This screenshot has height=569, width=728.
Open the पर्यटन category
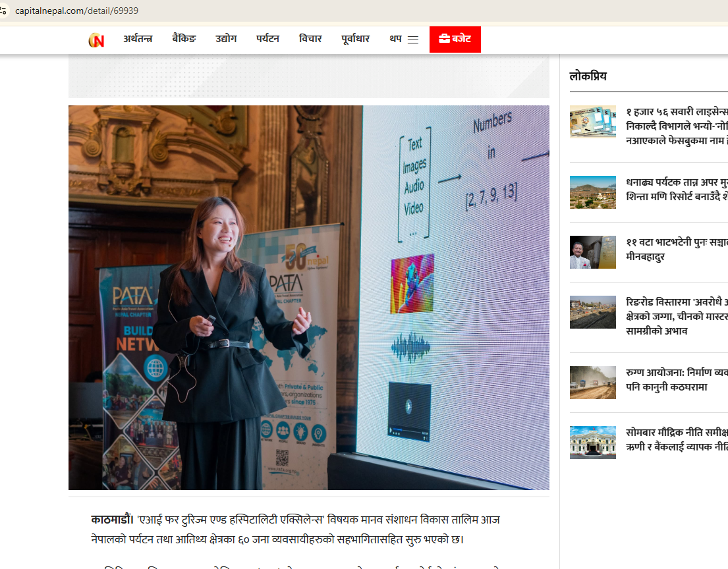pos(267,39)
